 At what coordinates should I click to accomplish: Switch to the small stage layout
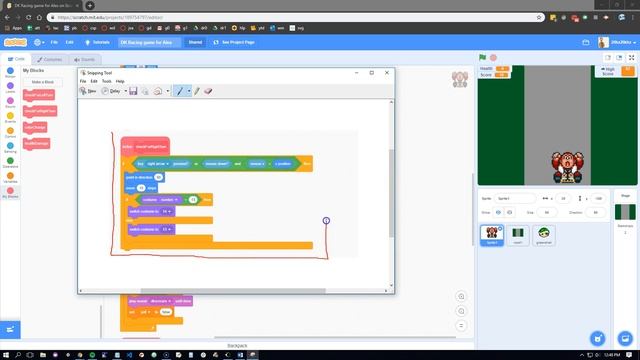point(608,58)
